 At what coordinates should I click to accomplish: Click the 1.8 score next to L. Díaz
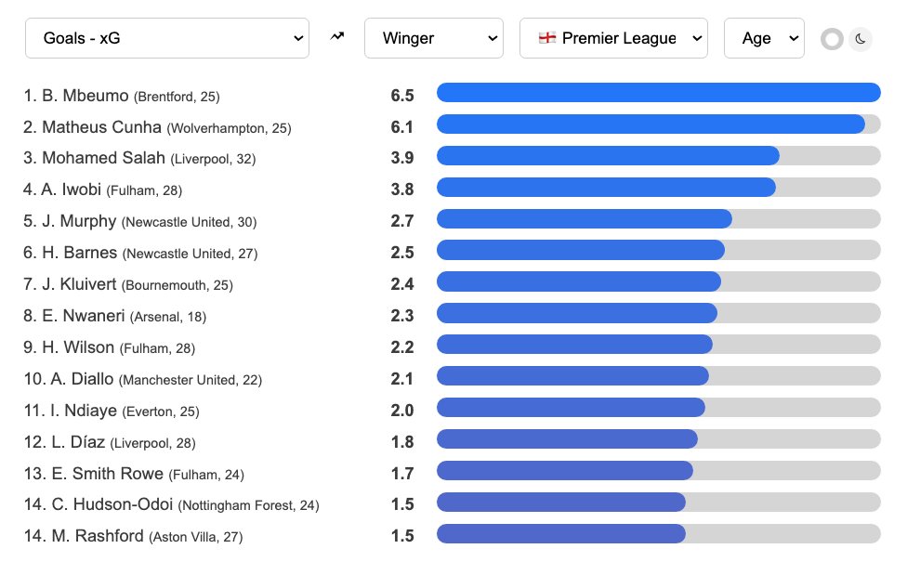[x=402, y=442]
